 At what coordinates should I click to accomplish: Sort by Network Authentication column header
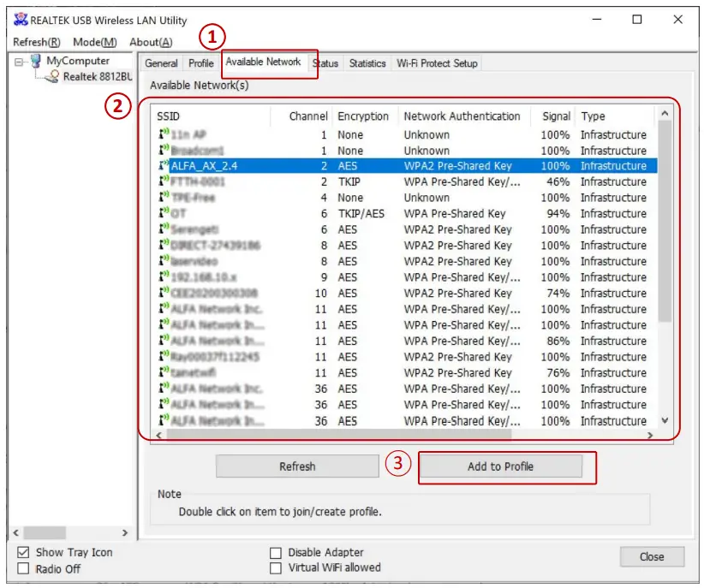click(x=464, y=116)
